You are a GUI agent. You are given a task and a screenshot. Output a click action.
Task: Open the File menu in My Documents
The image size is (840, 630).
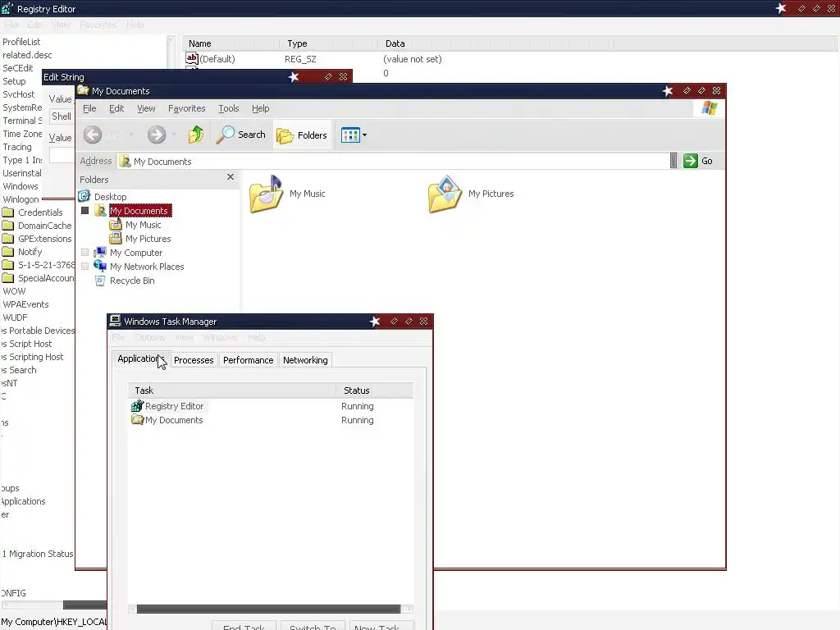pyautogui.click(x=89, y=108)
